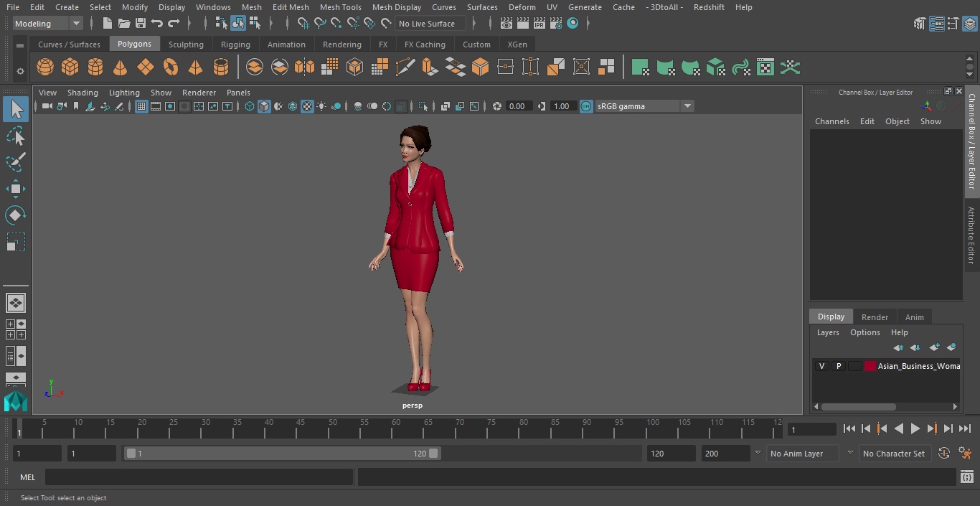Save the scene with the floppy icon
This screenshot has height=506, width=980.
[141, 24]
